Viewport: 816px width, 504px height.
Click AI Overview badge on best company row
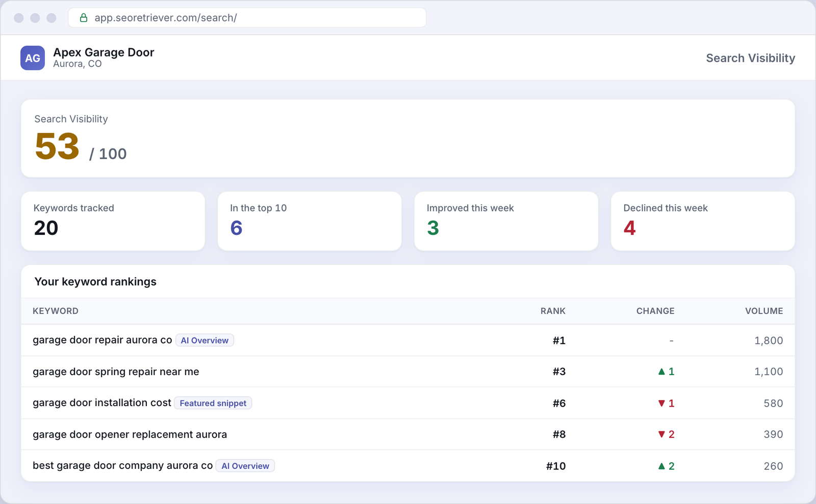(x=245, y=466)
